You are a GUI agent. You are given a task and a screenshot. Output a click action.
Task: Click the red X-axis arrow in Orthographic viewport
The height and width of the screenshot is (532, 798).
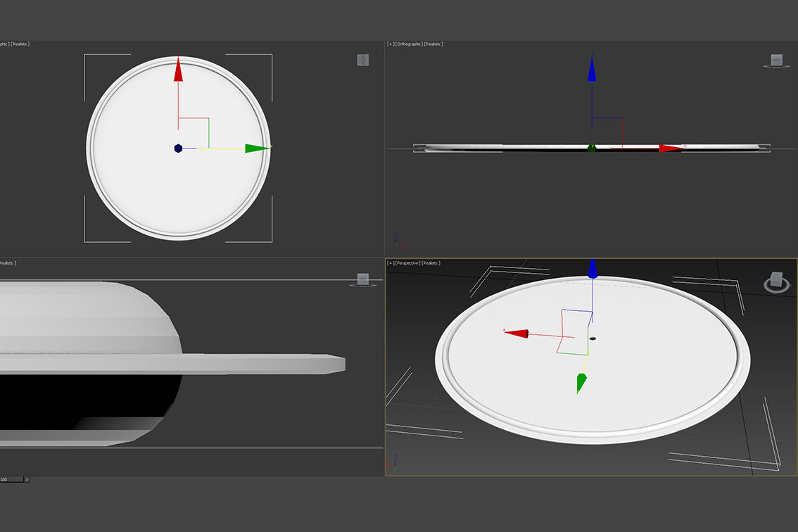pyautogui.click(x=671, y=148)
